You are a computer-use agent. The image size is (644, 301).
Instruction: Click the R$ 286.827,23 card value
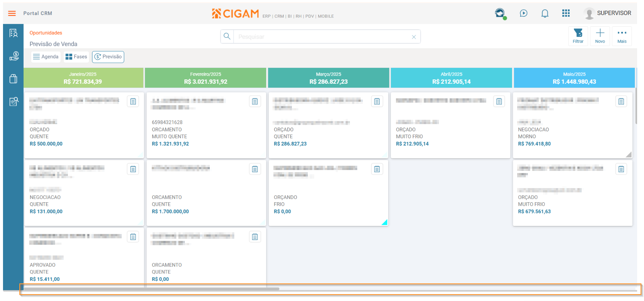coord(290,144)
